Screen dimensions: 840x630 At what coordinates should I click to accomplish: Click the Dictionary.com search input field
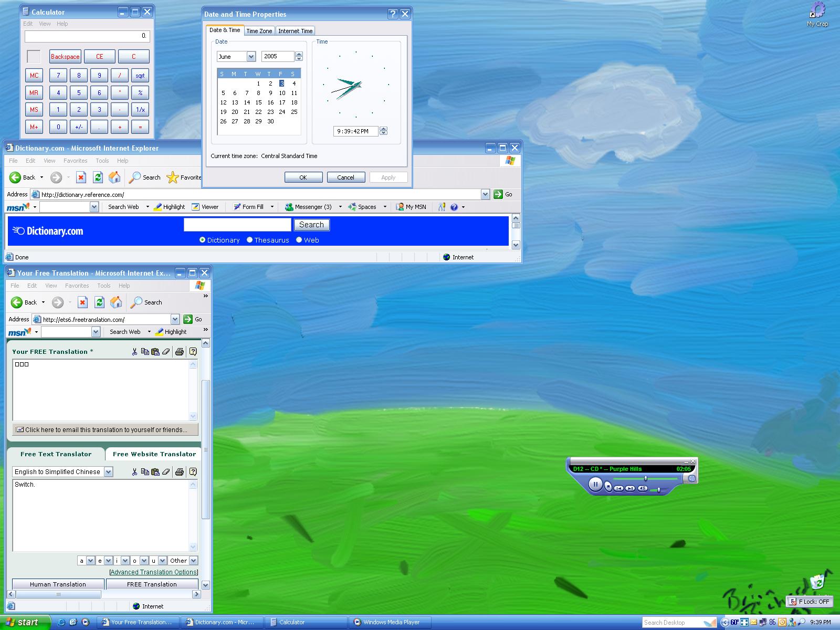click(237, 225)
